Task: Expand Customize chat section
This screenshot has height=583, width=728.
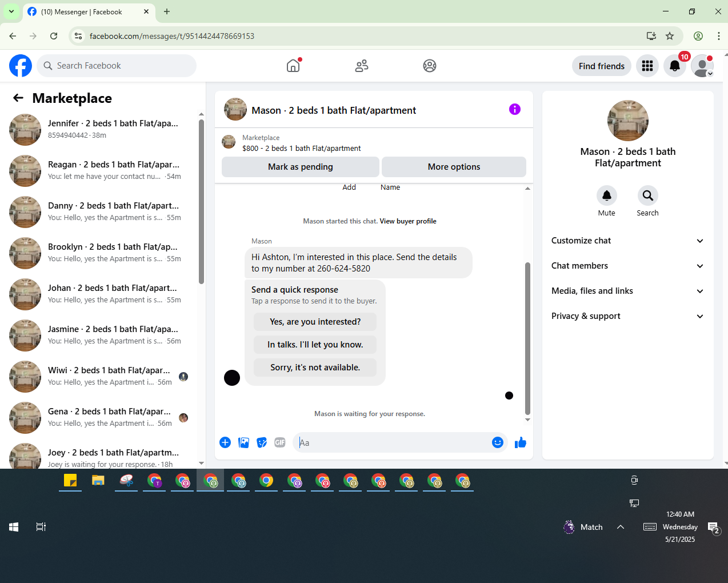Action: tap(627, 241)
